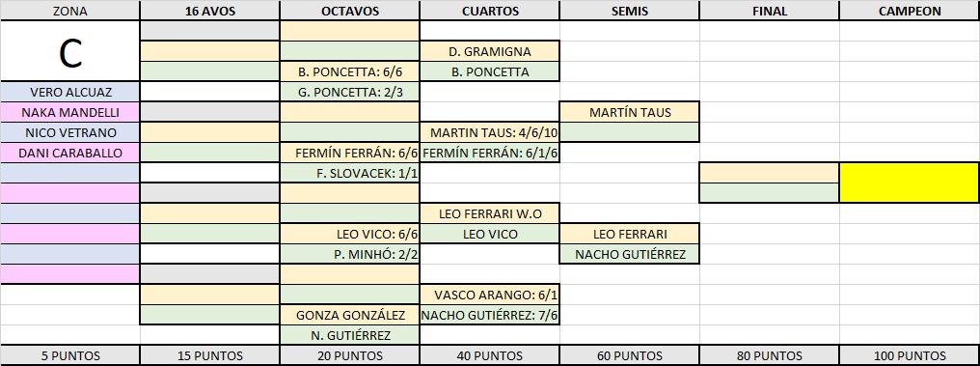Click the SEMIS column header
Screen dimensions: 980x366
point(630,11)
